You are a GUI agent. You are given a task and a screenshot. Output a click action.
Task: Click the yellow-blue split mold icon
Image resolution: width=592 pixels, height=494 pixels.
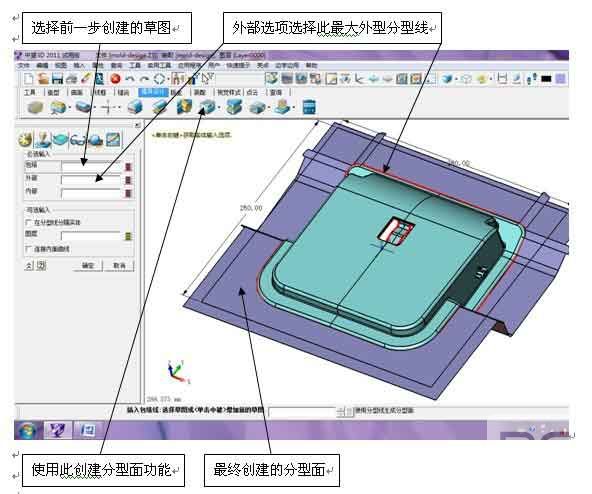click(x=185, y=107)
